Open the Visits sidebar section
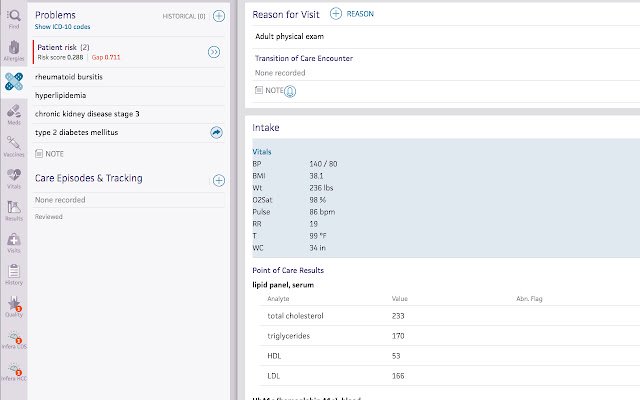The image size is (640, 400). (x=14, y=243)
